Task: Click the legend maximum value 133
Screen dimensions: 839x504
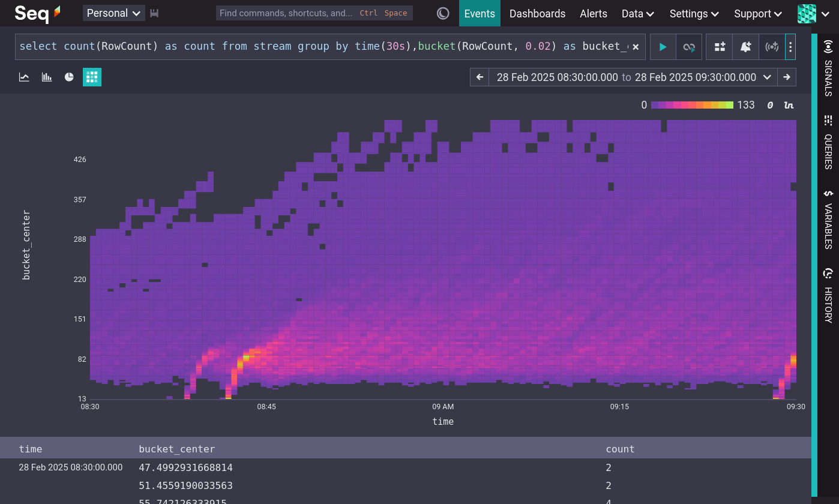Action: point(746,105)
